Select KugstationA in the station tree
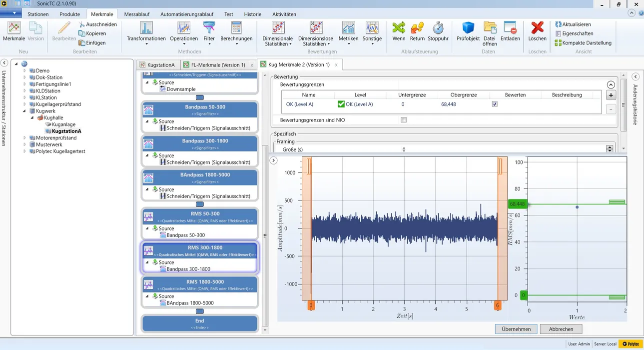The image size is (644, 350). pyautogui.click(x=66, y=131)
